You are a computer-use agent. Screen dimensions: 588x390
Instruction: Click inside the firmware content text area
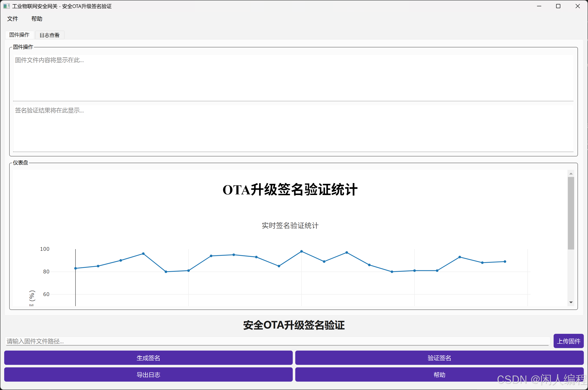293,78
